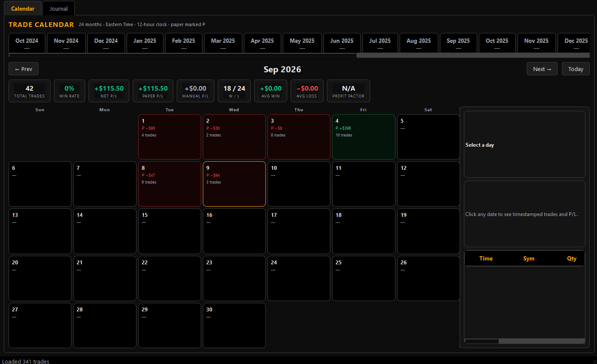The height and width of the screenshot is (364, 597).
Task: Click the Next month button
Action: point(543,69)
